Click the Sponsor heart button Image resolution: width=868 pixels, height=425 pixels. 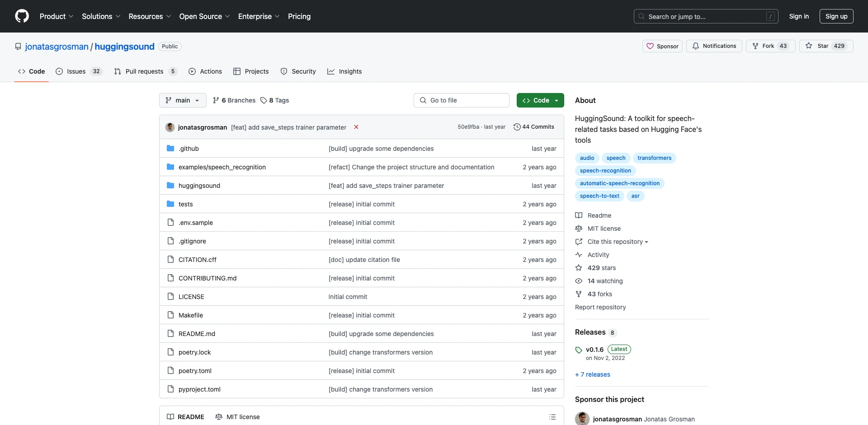pyautogui.click(x=662, y=46)
